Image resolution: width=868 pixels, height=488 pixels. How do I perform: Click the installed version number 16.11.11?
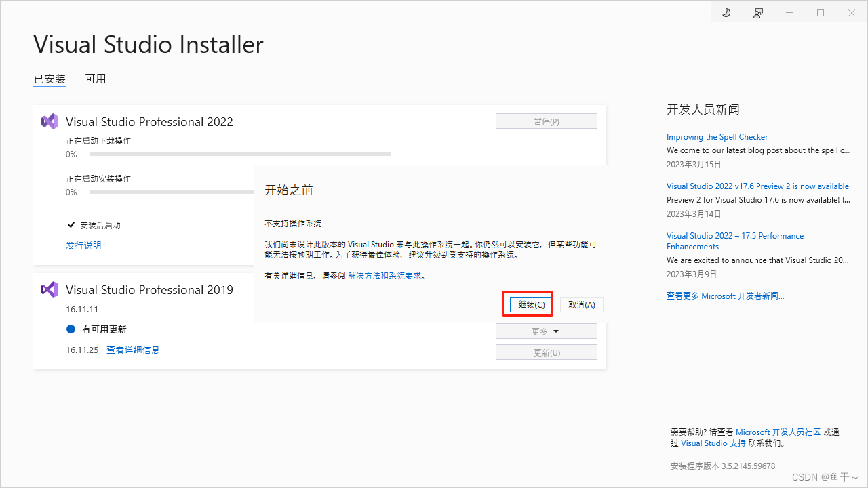82,310
